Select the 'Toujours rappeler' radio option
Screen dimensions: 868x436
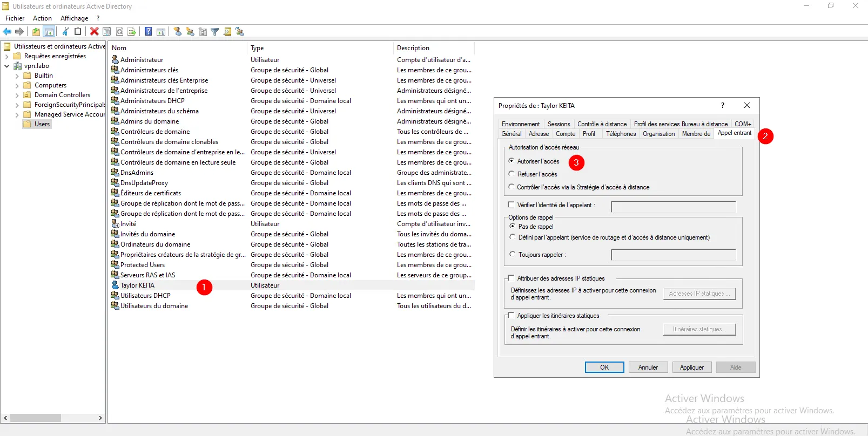click(512, 254)
